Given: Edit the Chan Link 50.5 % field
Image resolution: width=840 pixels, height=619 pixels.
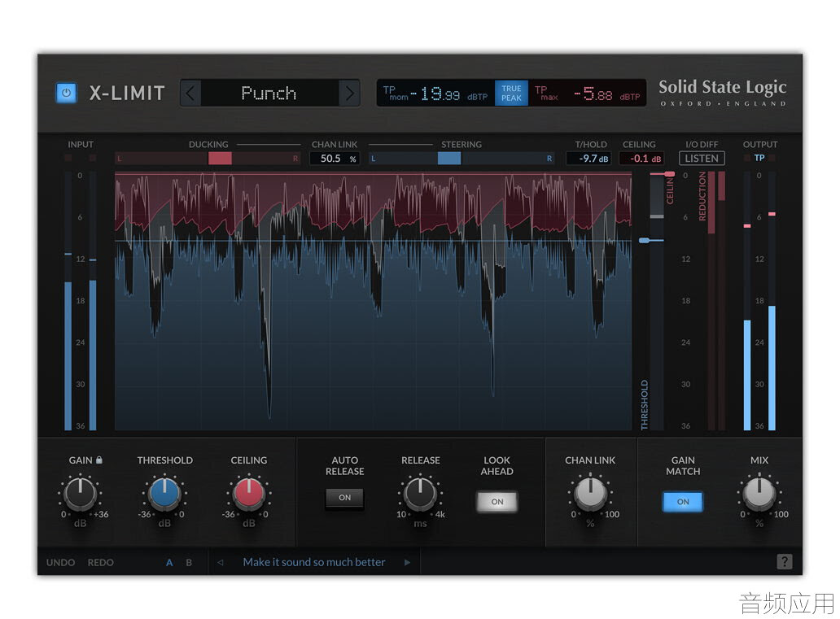Looking at the screenshot, I should tap(335, 159).
